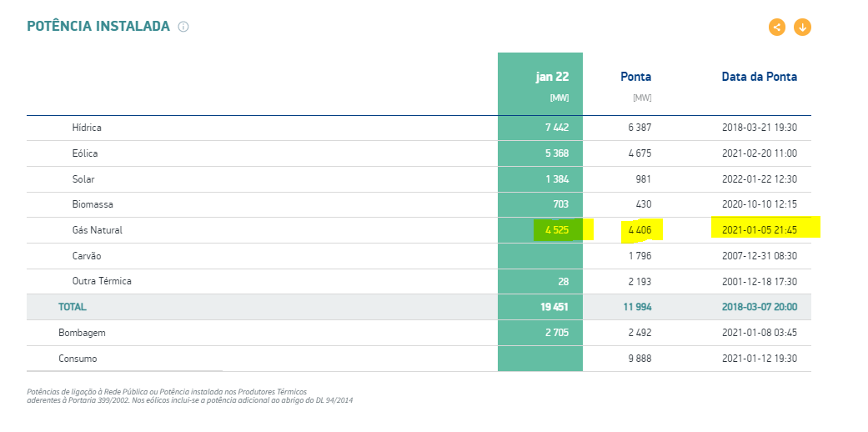Viewport: 868px width, 432px height.
Task: Select the Consumo row label
Action: click(78, 359)
